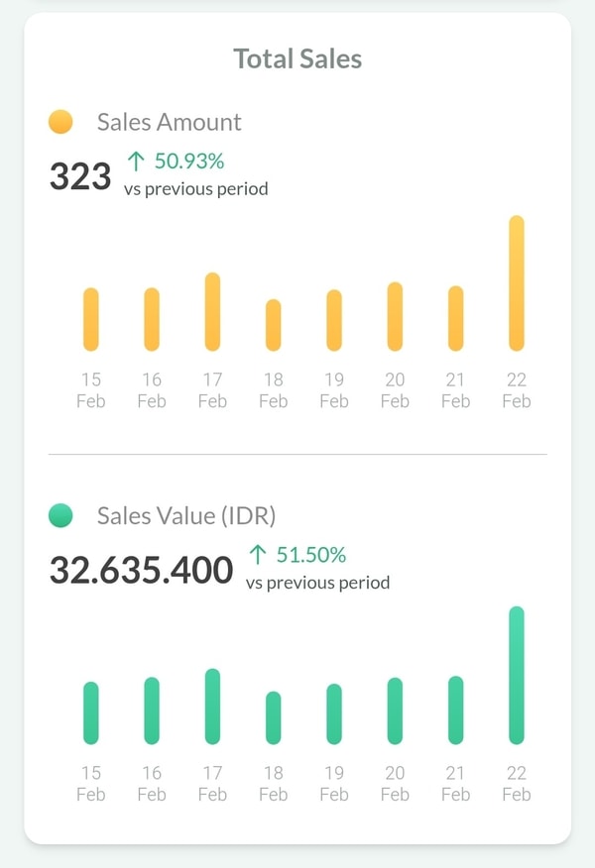Viewport: 595px width, 868px height.
Task: Click the Sales Amount label
Action: 169,122
